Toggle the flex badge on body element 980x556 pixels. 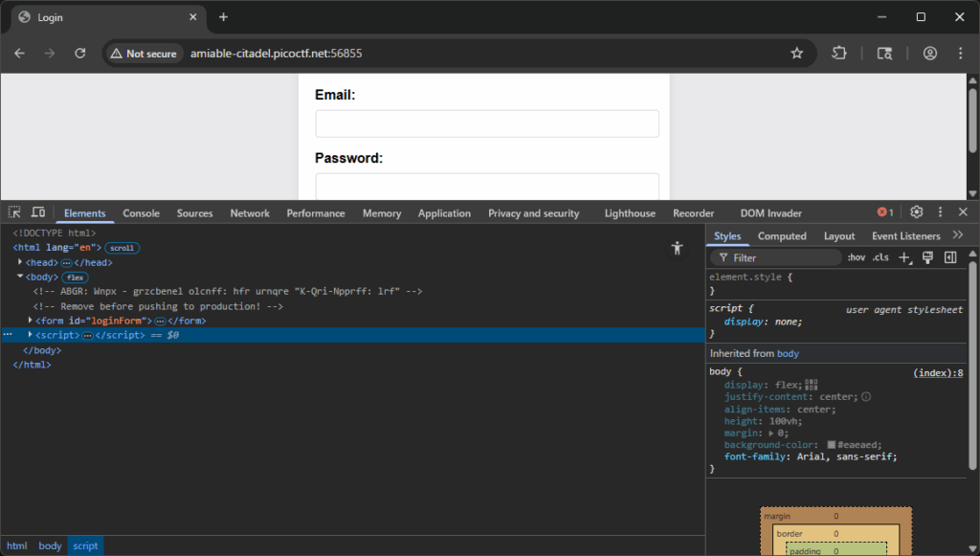pos(76,278)
